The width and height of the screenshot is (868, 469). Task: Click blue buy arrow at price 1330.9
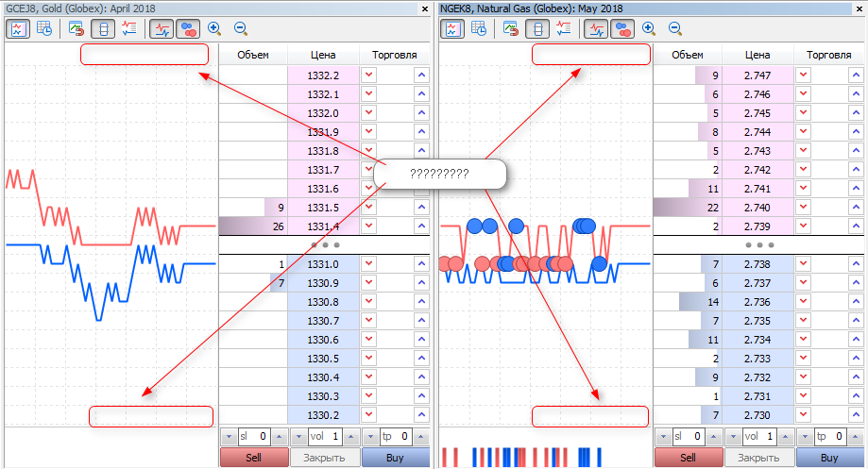(422, 282)
